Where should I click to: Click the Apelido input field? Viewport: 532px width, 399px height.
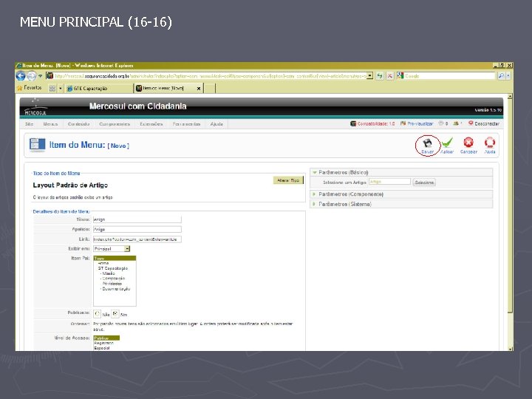pyautogui.click(x=137, y=229)
